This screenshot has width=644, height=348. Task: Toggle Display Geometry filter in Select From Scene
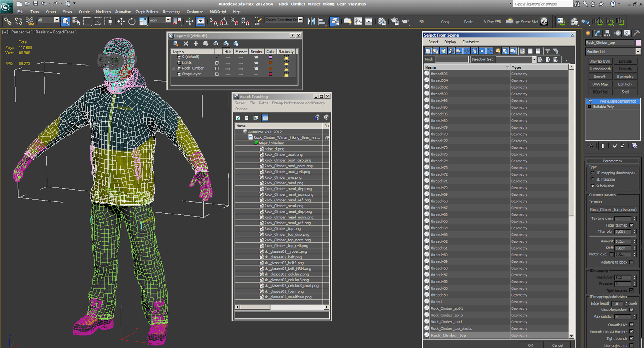pyautogui.click(x=428, y=51)
